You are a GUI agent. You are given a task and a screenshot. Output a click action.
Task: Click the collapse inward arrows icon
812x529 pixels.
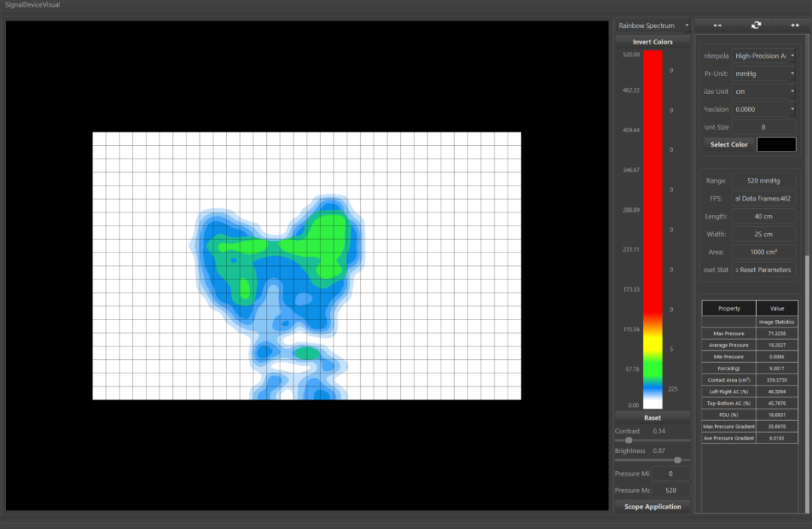click(795, 26)
